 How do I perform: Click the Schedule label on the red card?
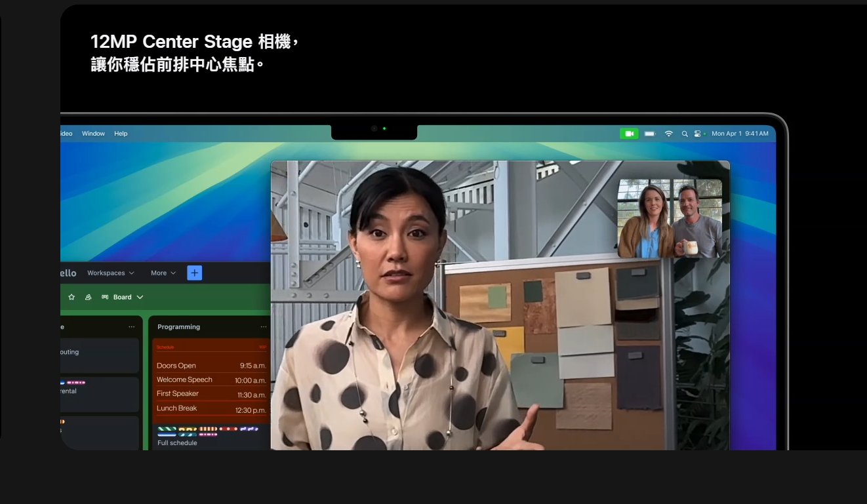pyautogui.click(x=165, y=347)
